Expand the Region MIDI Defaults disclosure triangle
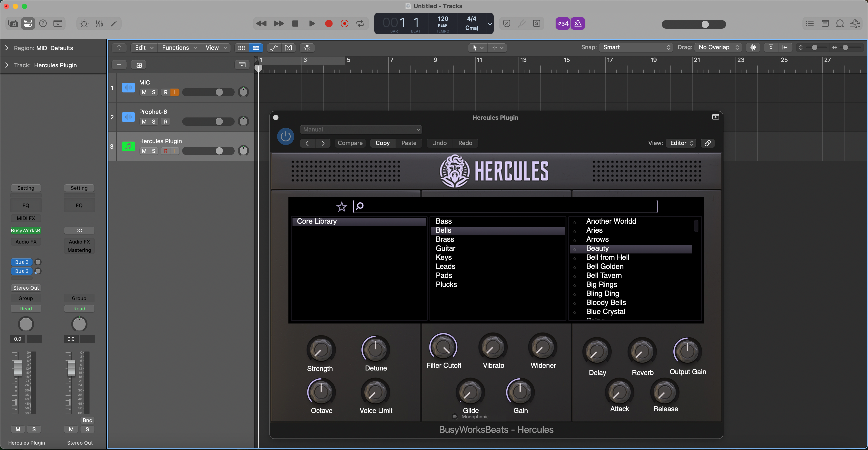The width and height of the screenshot is (868, 450). pyautogui.click(x=7, y=48)
